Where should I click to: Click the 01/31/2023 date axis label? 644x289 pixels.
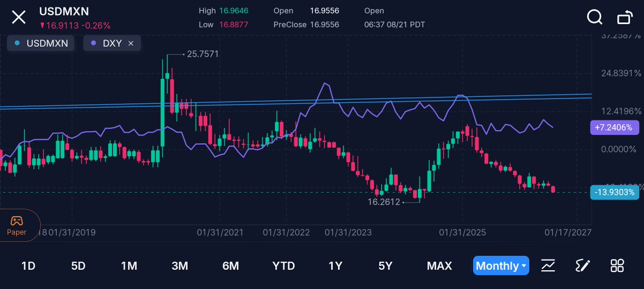[x=348, y=232]
